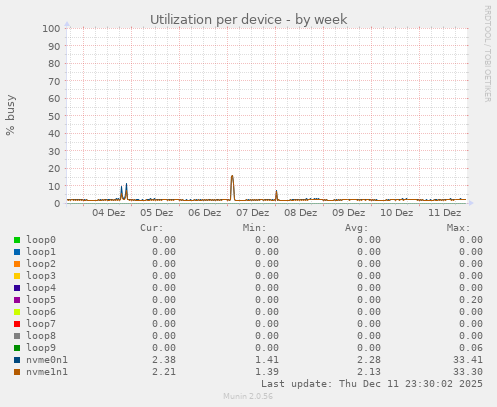This screenshot has width=497, height=407.
Task: Select the loop5 legend label
Action: [41, 300]
